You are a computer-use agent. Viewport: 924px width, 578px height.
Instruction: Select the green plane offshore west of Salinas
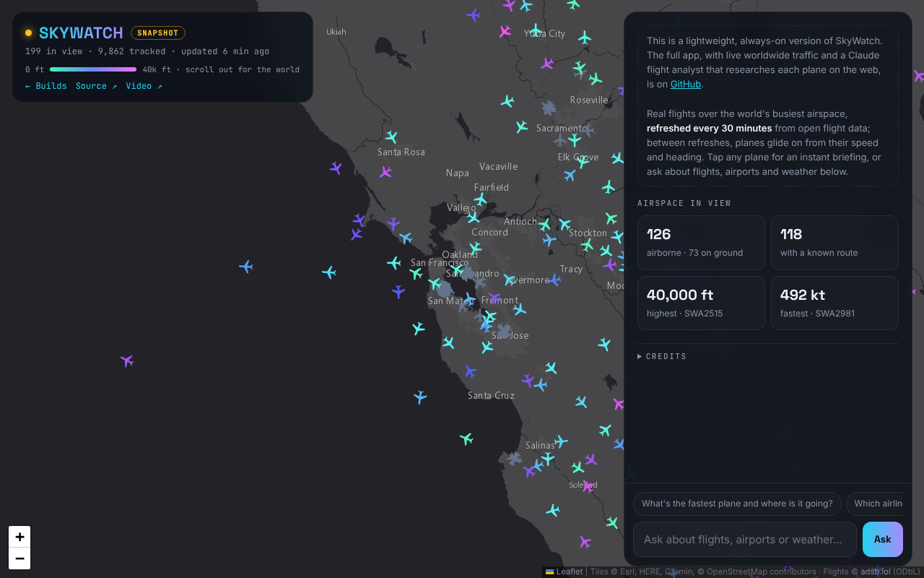click(466, 438)
